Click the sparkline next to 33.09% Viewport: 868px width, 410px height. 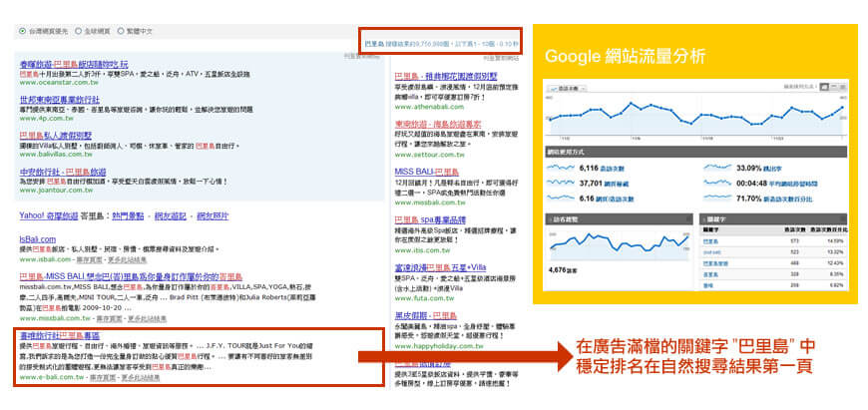(717, 168)
